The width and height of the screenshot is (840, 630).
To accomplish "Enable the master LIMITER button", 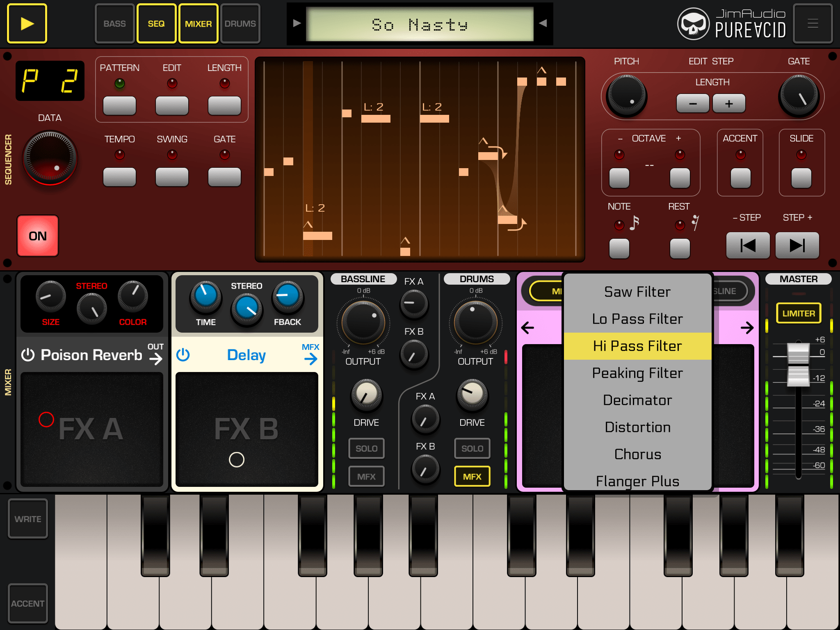I will tap(798, 313).
